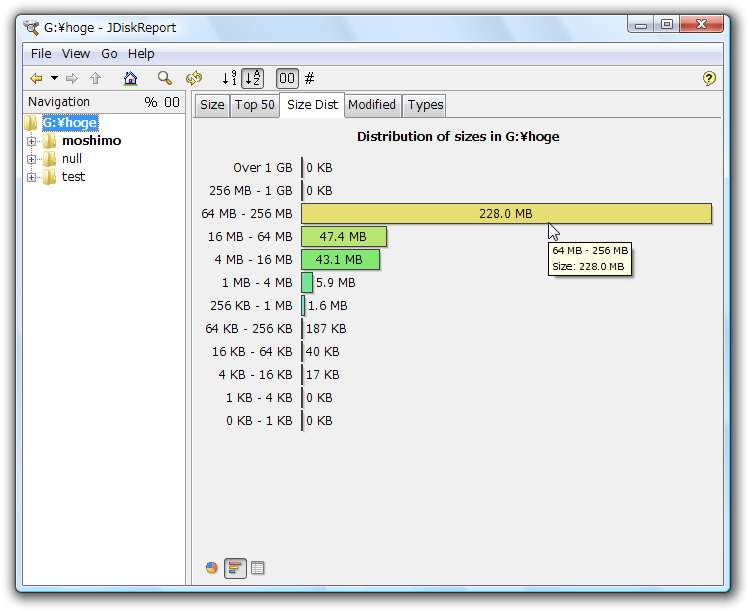Switch to the Types tab
The width and height of the screenshot is (748, 610).
[426, 105]
